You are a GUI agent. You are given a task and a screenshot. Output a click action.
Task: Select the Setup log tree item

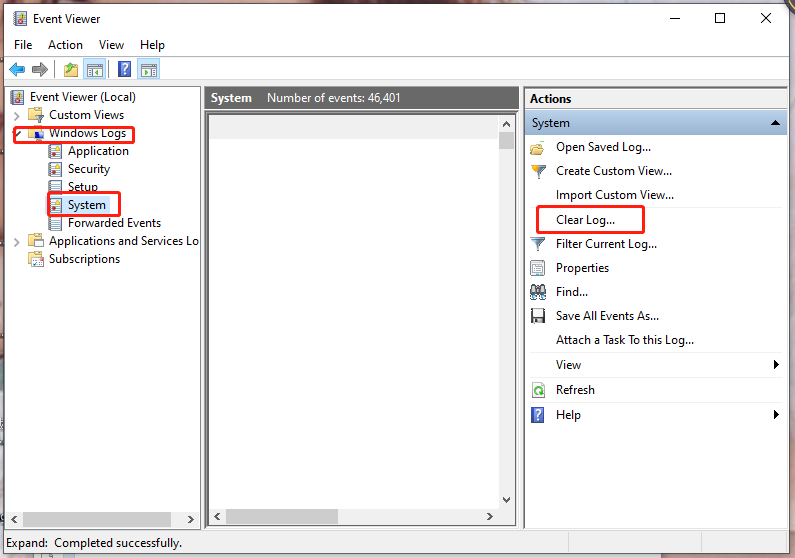(x=83, y=186)
